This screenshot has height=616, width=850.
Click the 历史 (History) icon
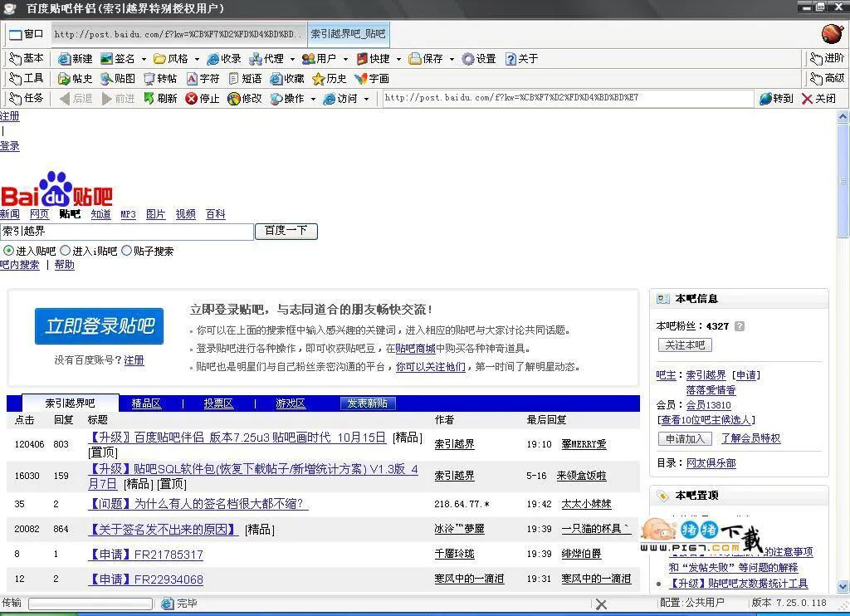click(x=330, y=78)
